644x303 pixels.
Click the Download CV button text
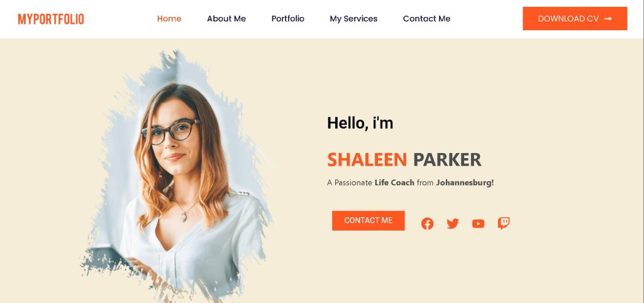pos(569,18)
